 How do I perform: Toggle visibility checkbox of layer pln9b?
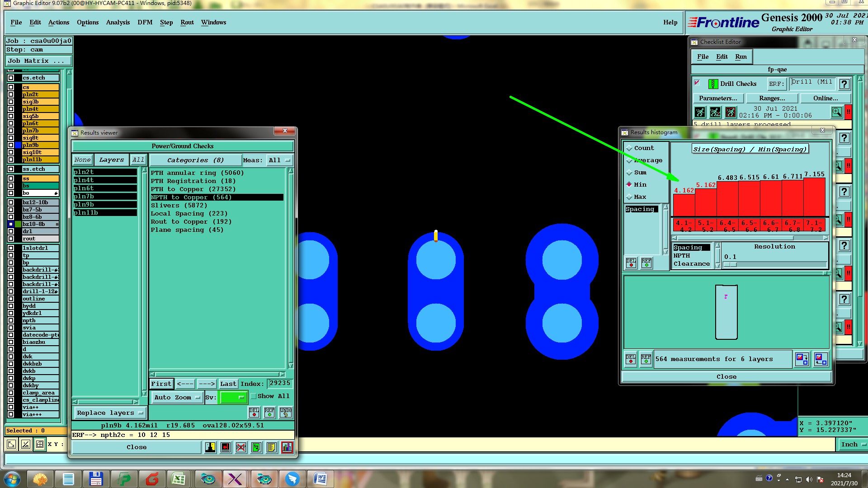click(11, 145)
